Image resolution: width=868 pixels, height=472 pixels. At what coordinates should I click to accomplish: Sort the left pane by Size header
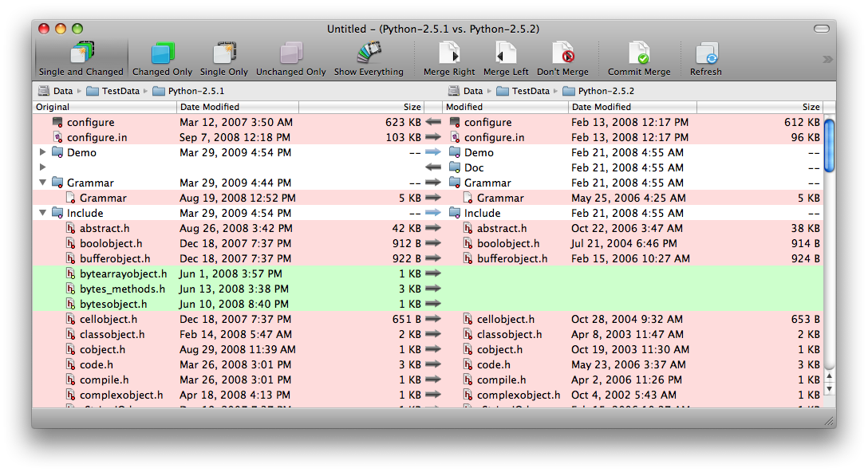tap(361, 107)
